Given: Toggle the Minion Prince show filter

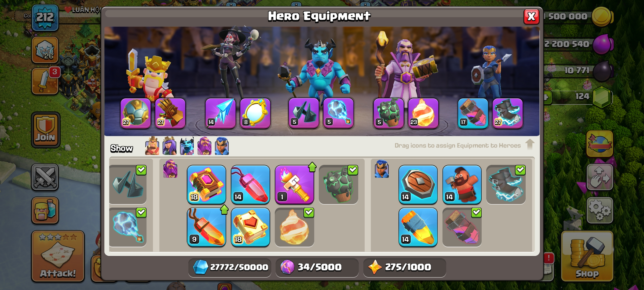Looking at the screenshot, I should click(x=187, y=146).
